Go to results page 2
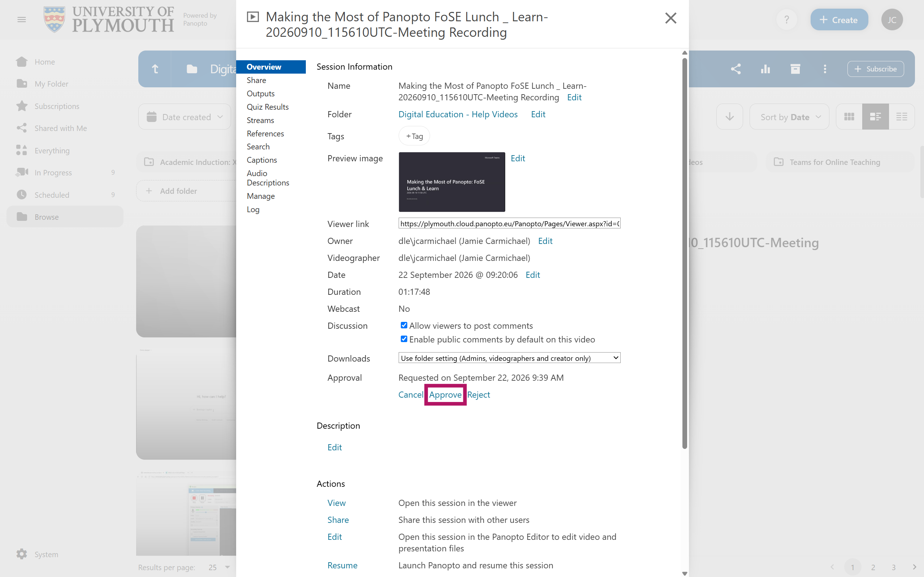 click(x=873, y=567)
